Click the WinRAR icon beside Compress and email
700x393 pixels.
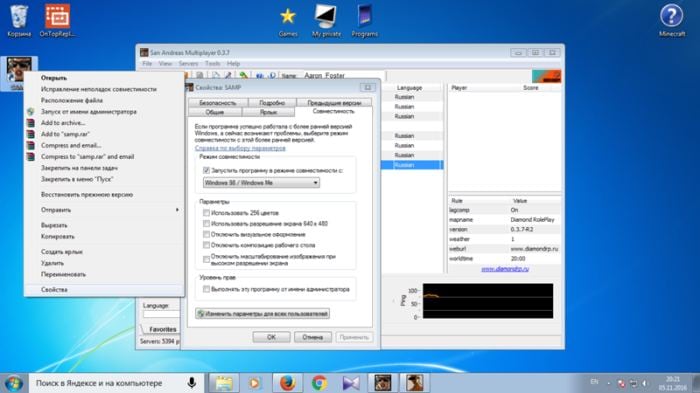pos(30,145)
